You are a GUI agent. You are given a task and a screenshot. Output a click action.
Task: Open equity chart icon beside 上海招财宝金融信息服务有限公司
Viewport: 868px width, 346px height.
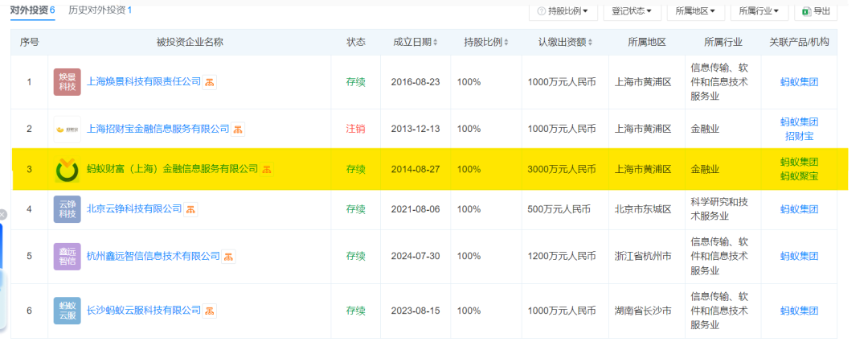pos(238,130)
